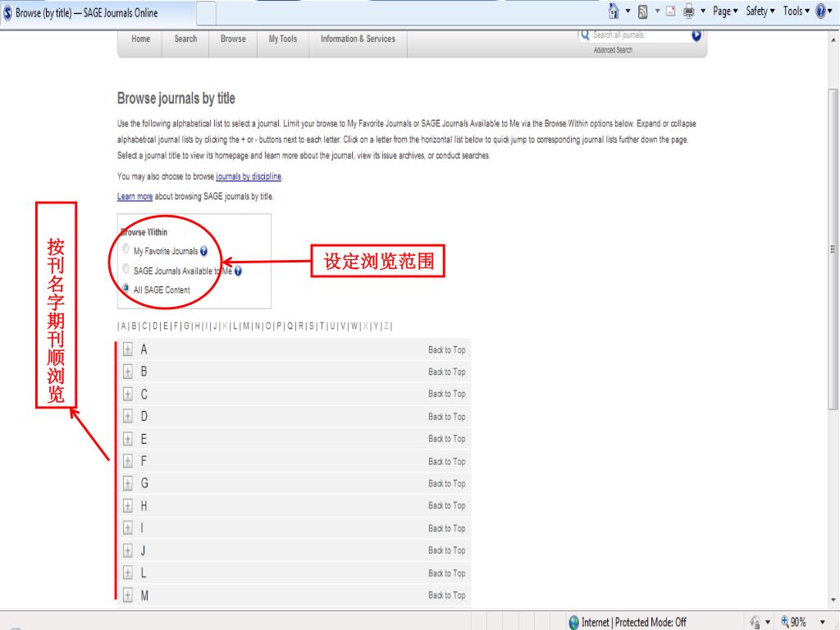Expand the E journal list
This screenshot has height=630, width=840.
127,440
